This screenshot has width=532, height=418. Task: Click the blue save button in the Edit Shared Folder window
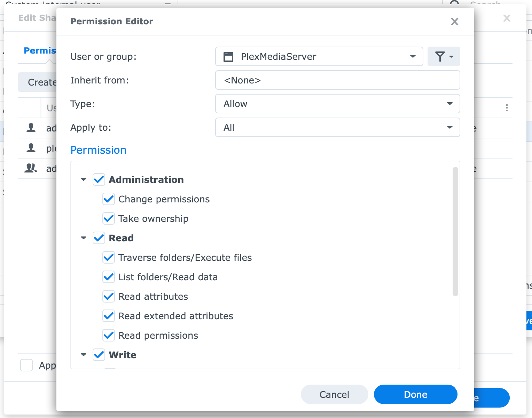click(x=492, y=398)
